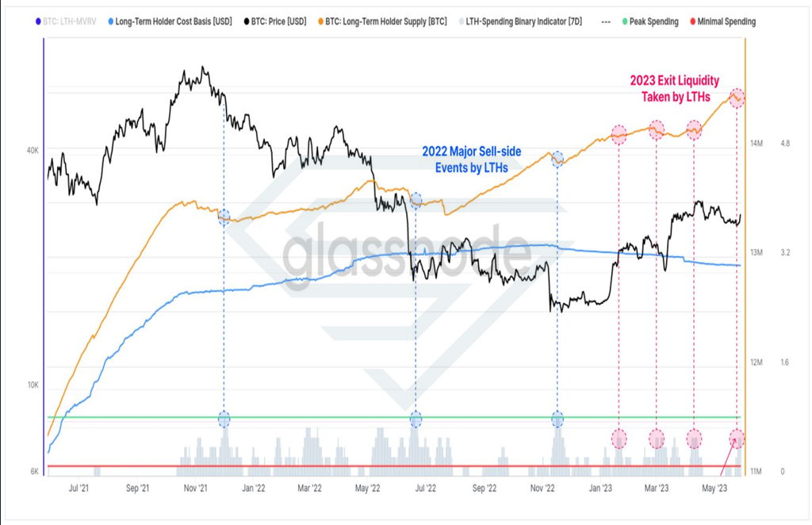The width and height of the screenshot is (812, 525).
Task: Select pink circle on orange line near Mar '23
Action: point(657,129)
